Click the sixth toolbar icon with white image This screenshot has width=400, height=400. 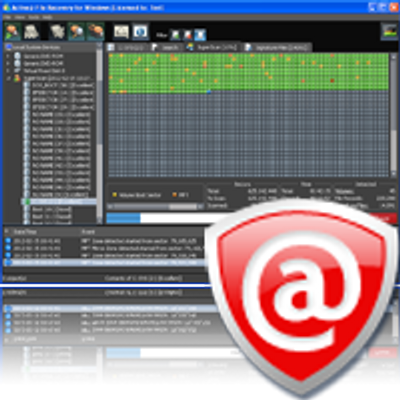pyautogui.click(x=121, y=32)
